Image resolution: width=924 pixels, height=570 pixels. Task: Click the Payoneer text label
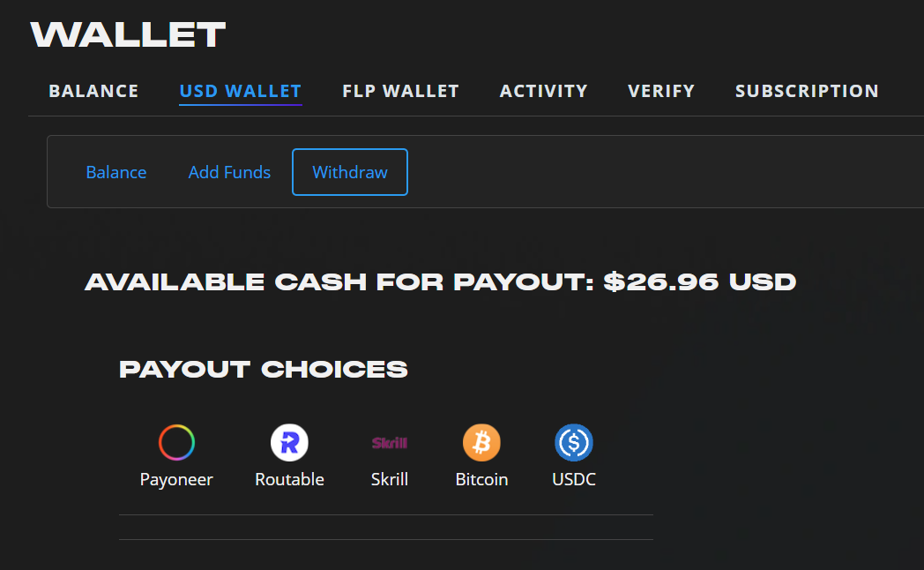[x=176, y=480]
